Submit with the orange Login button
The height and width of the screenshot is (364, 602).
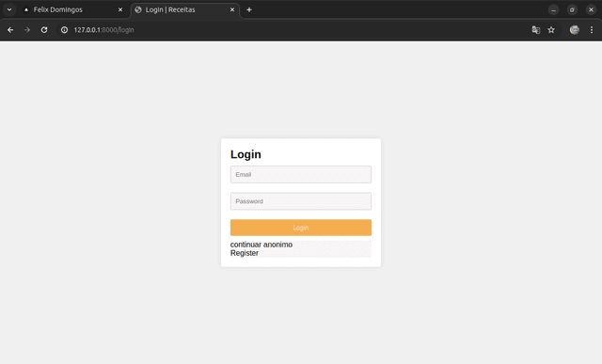pos(301,228)
